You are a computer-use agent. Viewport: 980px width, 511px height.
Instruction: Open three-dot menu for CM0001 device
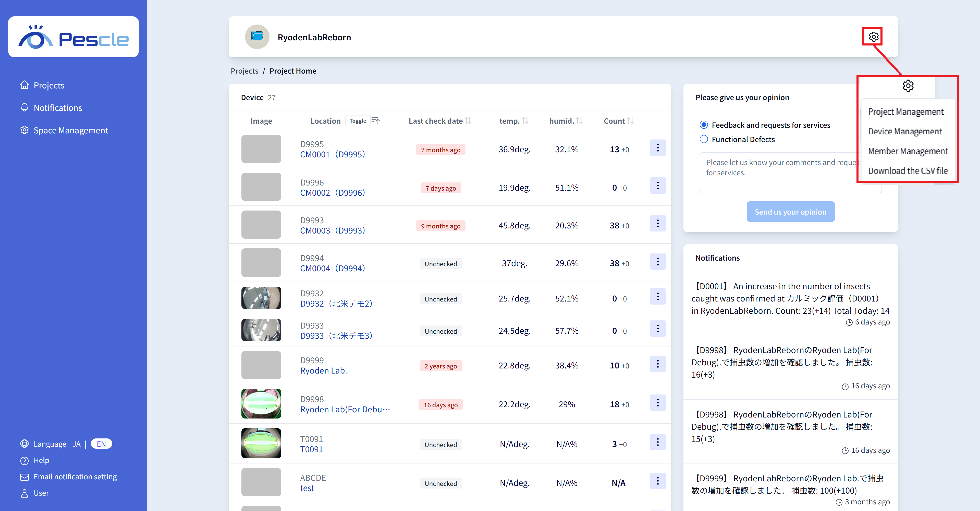tap(657, 148)
